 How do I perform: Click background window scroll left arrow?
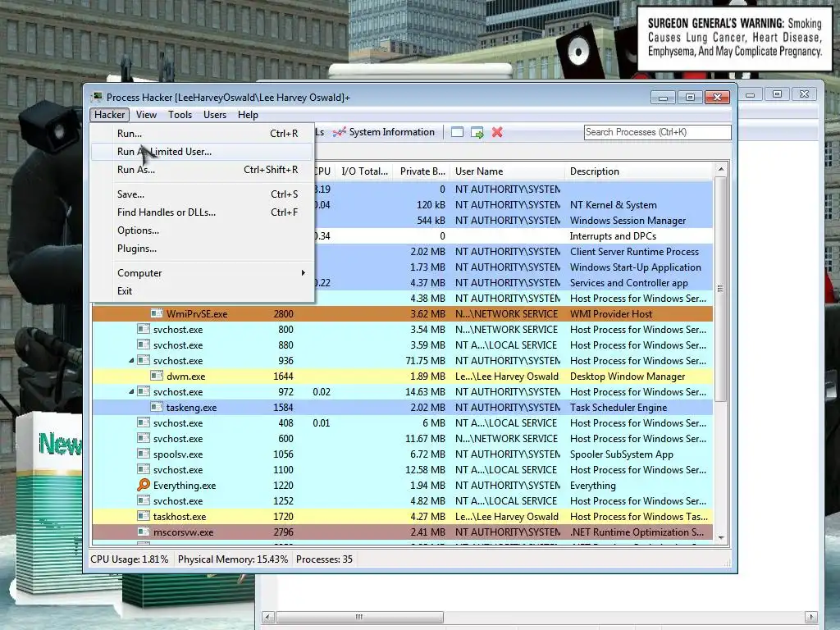[x=268, y=617]
